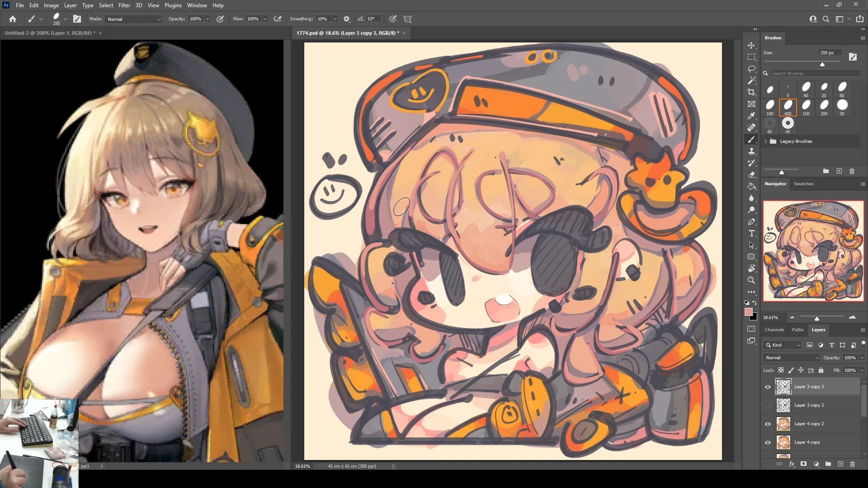Hide Layer 4 copy visibility
Screen dimensions: 868x488
pyautogui.click(x=768, y=442)
